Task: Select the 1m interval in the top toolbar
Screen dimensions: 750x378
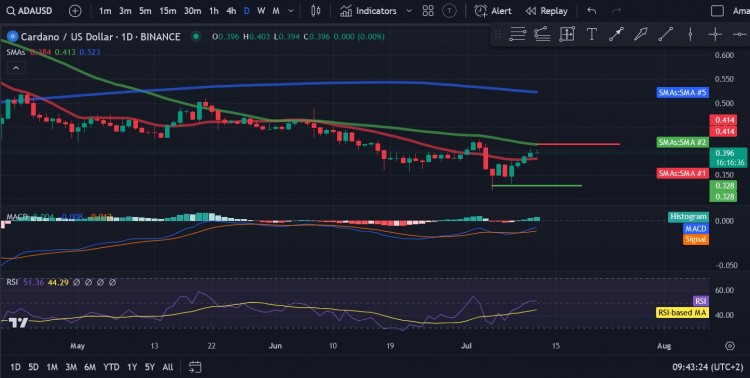Action: click(x=105, y=11)
